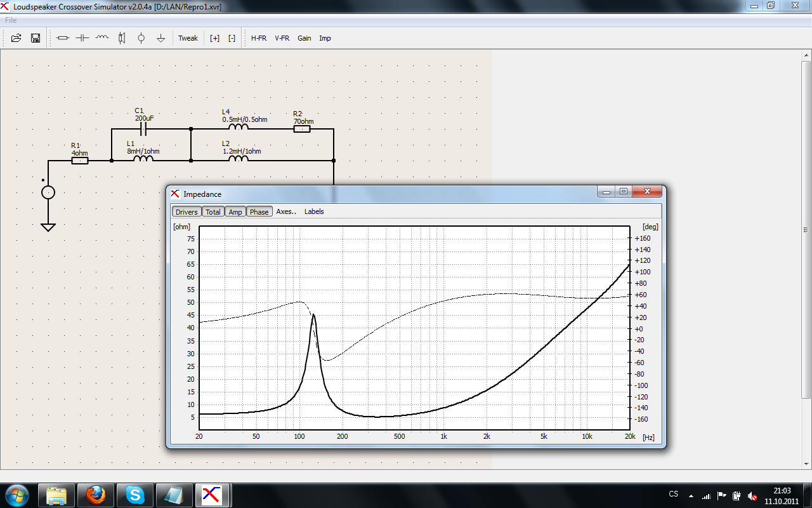Toggle the Drivers button in Impedance window

coord(187,211)
